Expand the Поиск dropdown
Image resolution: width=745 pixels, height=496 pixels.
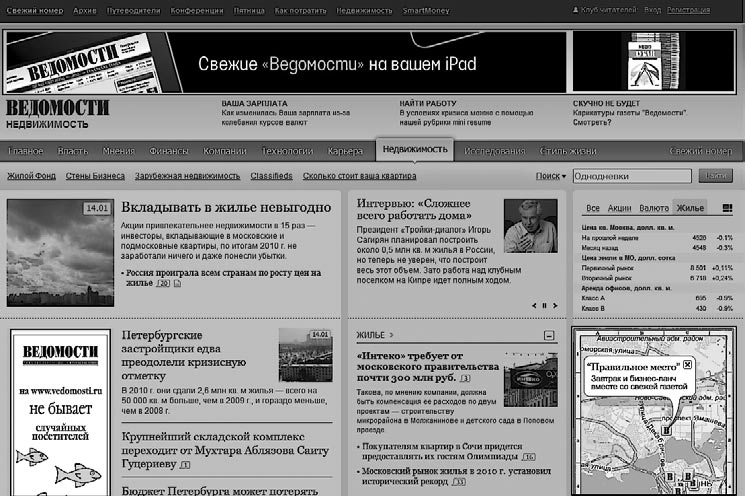[551, 176]
